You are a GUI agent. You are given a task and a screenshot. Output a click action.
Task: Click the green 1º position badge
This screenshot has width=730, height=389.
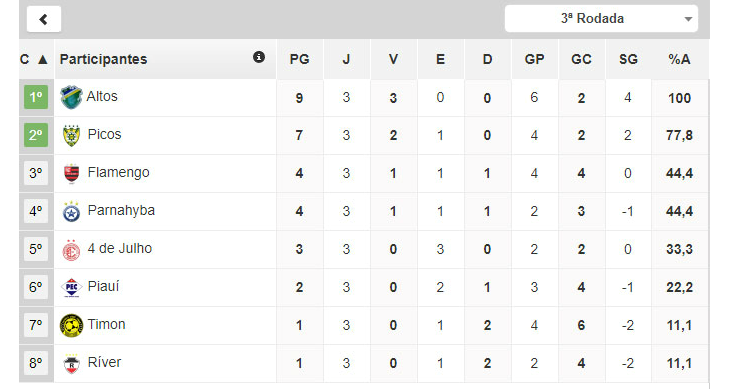36,97
